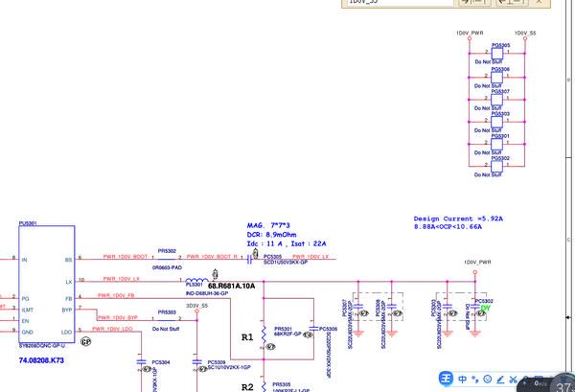Click the marker icon below resistor PR5301
Screen dimensions: 575x392
point(270,346)
